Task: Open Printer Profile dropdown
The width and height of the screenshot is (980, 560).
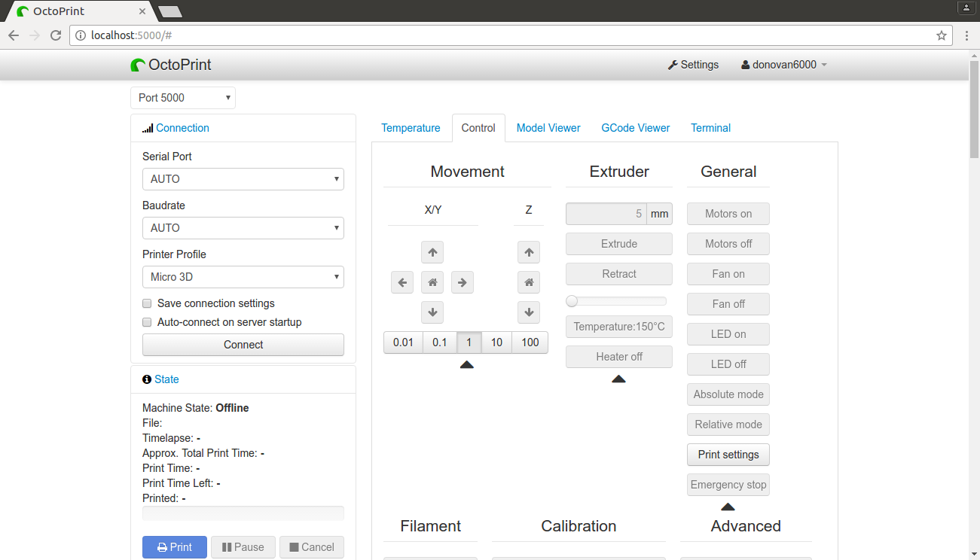Action: click(x=243, y=277)
